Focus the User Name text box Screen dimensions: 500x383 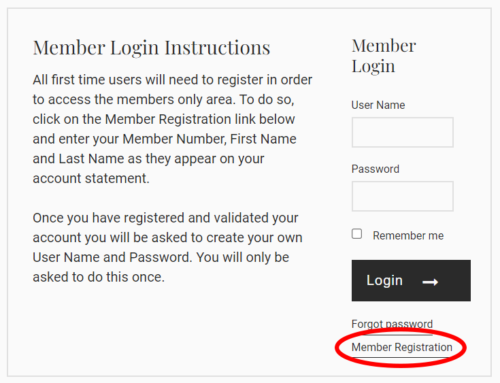tap(402, 132)
